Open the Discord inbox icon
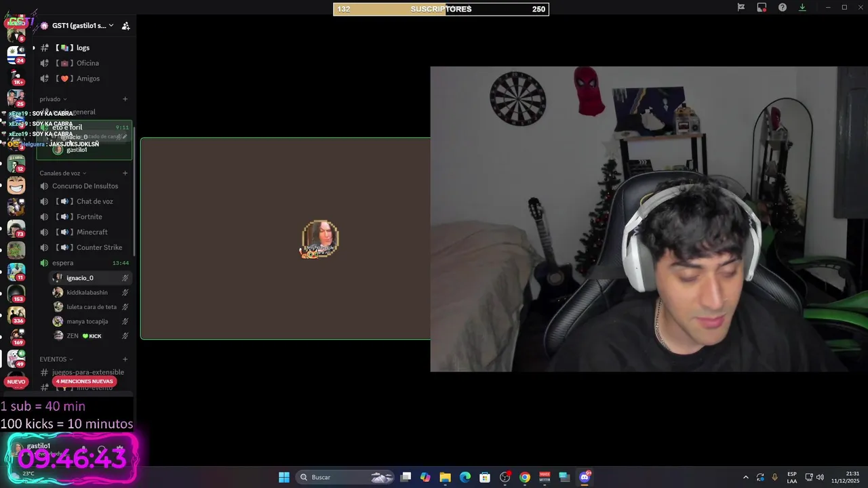This screenshot has width=868, height=488. pos(762,7)
